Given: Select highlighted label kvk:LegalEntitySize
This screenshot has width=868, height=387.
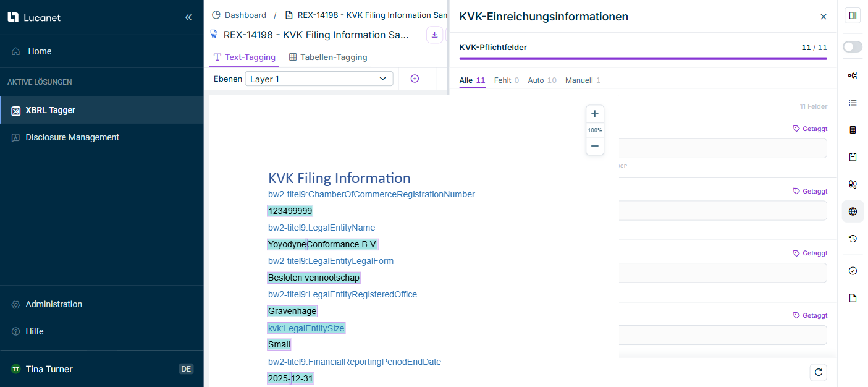Looking at the screenshot, I should (x=306, y=328).
